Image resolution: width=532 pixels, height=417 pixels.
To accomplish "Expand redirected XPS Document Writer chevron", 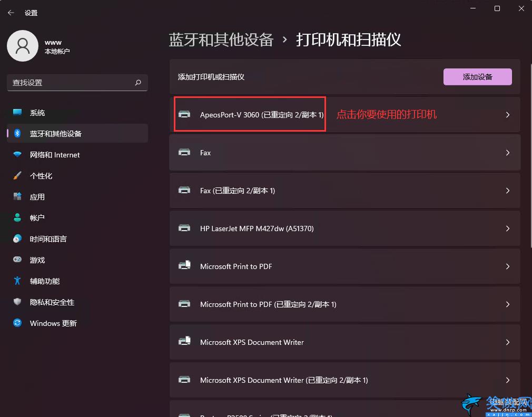I will 508,380.
